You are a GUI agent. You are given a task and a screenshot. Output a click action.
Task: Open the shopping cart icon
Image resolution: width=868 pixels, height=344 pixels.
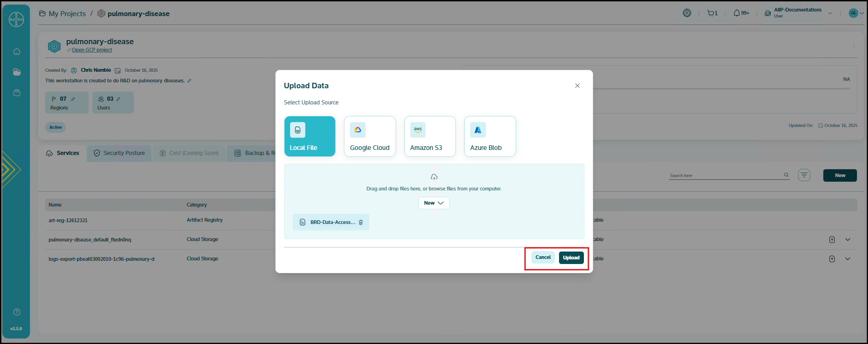pos(711,13)
